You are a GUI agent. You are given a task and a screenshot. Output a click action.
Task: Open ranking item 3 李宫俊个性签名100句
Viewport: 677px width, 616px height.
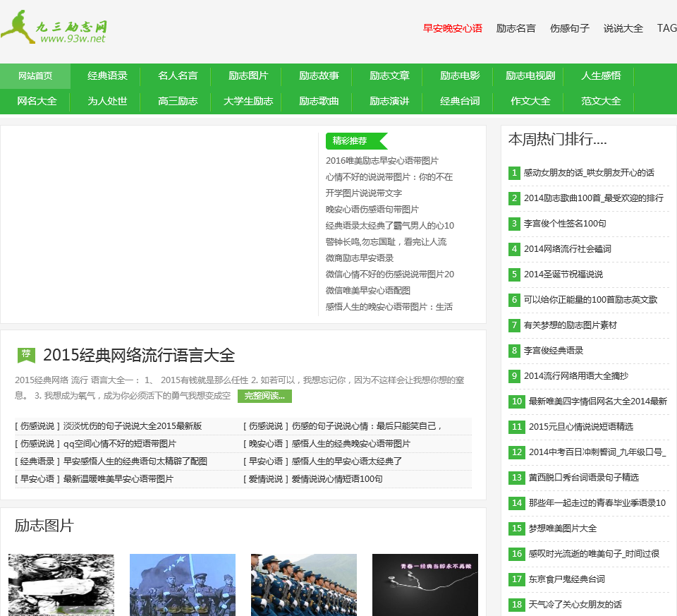[x=565, y=224]
